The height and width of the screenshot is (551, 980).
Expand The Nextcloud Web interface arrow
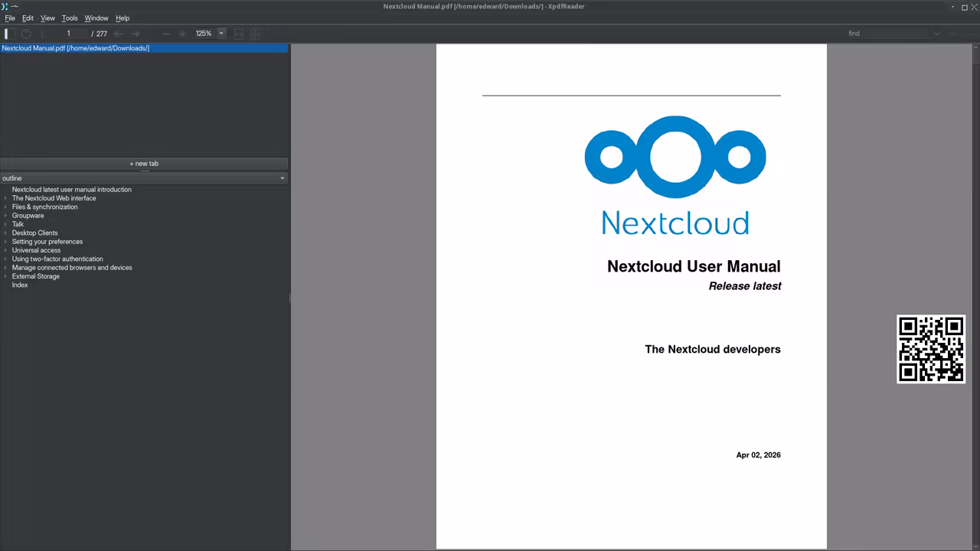[x=5, y=198]
